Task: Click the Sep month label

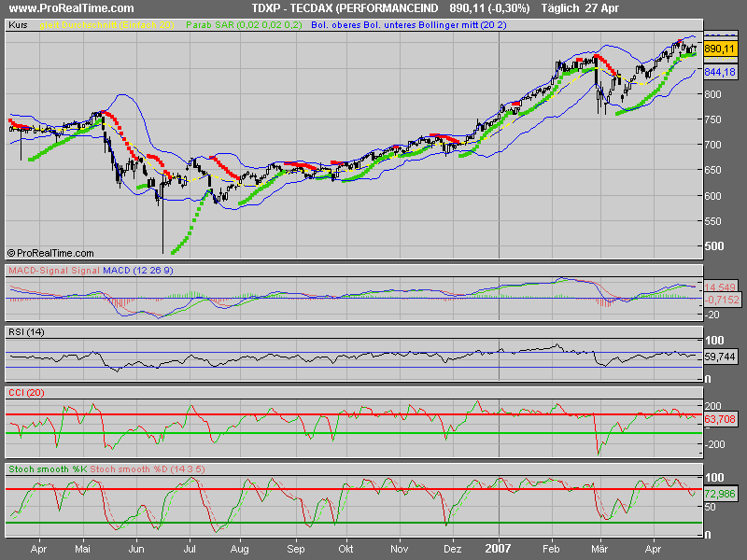Action: 296,550
